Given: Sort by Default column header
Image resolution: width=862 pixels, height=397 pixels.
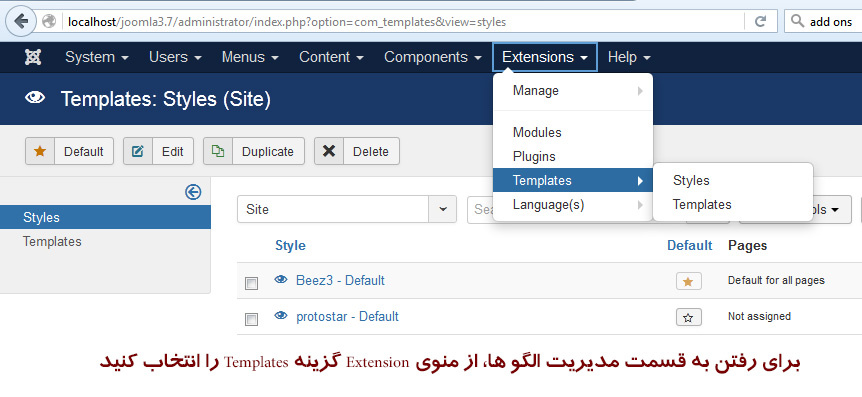Looking at the screenshot, I should (689, 245).
